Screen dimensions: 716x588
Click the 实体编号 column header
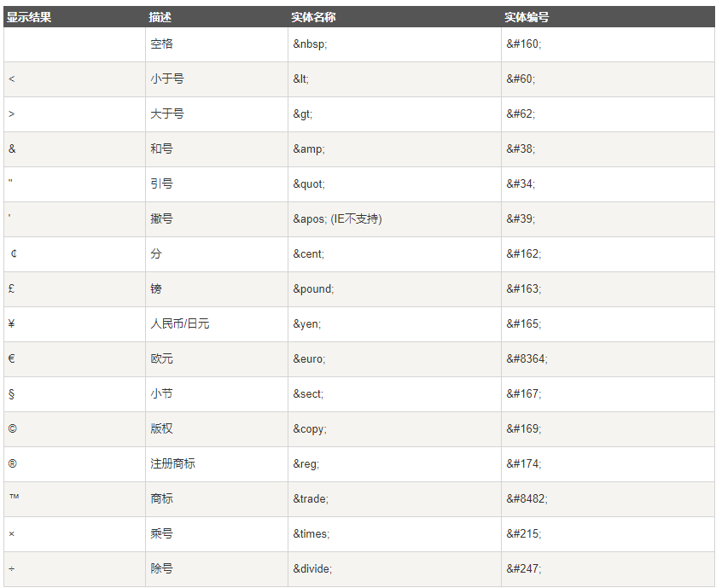(x=527, y=17)
